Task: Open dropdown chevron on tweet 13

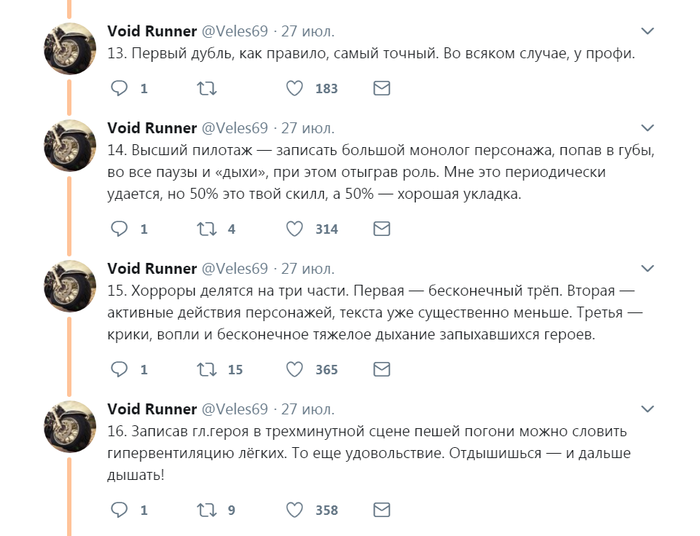Action: point(648,30)
